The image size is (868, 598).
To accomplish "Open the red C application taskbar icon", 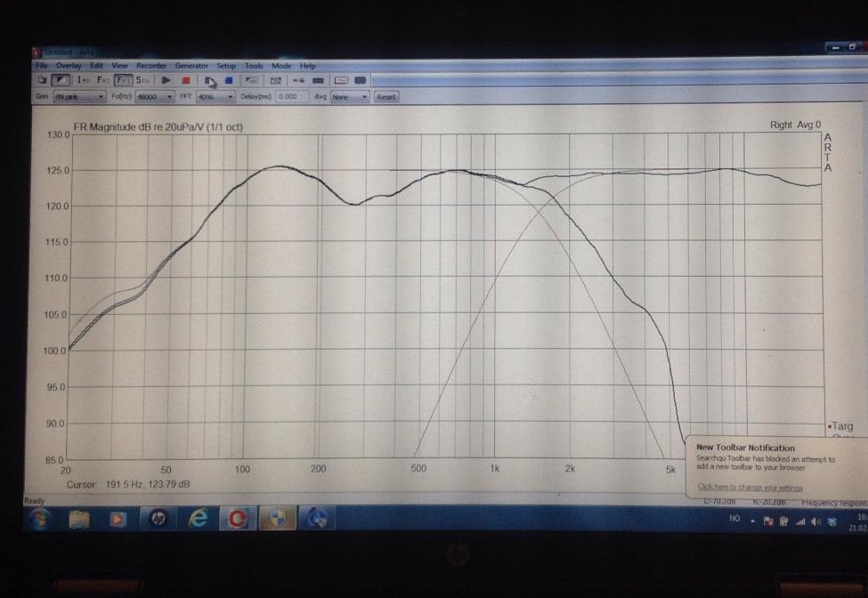I will pyautogui.click(x=238, y=519).
